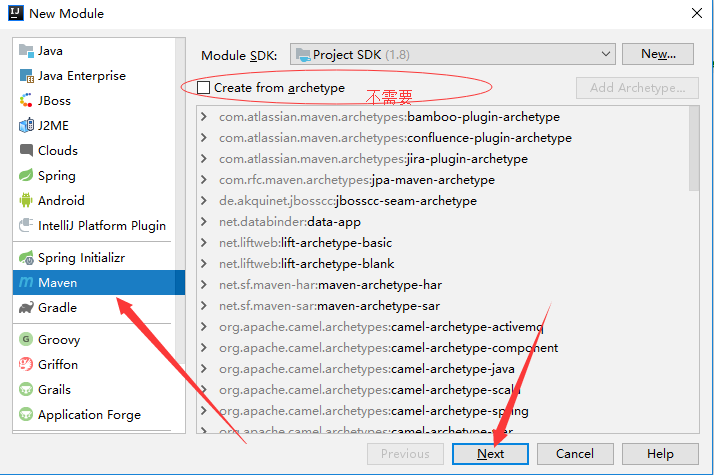Click the Help button
Viewport: 714px width, 475px height.
(660, 454)
